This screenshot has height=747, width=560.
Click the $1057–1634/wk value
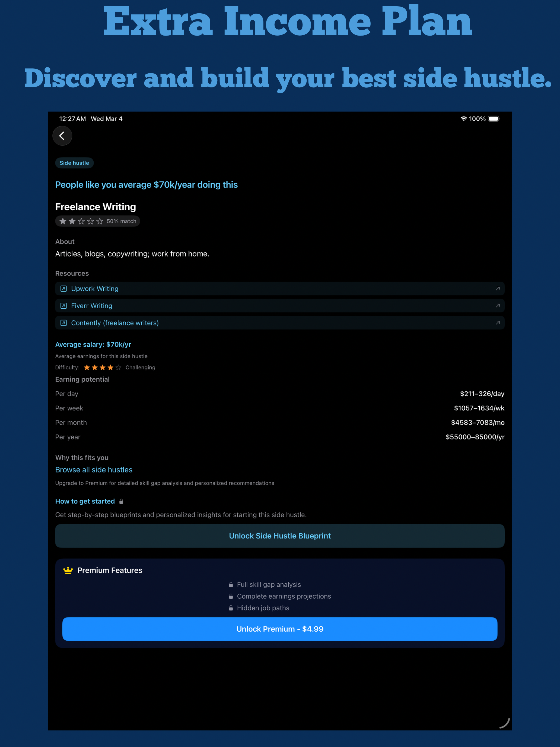tap(479, 408)
